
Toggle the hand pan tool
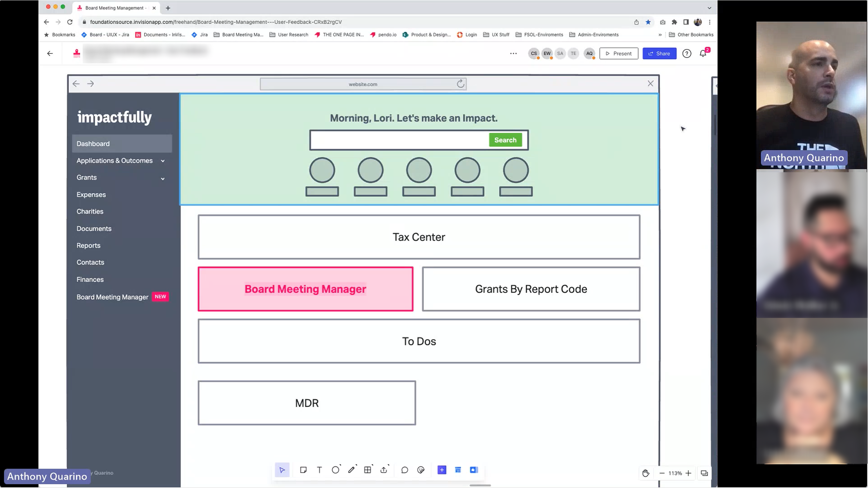coord(645,473)
